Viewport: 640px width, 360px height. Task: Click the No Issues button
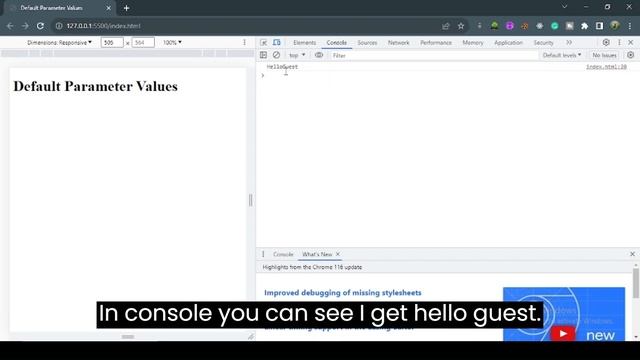(604, 55)
